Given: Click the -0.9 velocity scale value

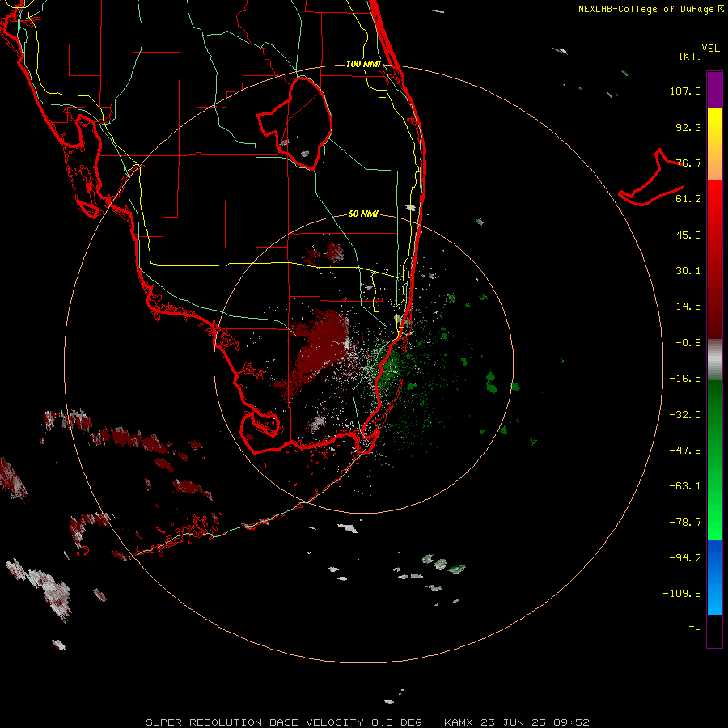Looking at the screenshot, I should tap(688, 343).
